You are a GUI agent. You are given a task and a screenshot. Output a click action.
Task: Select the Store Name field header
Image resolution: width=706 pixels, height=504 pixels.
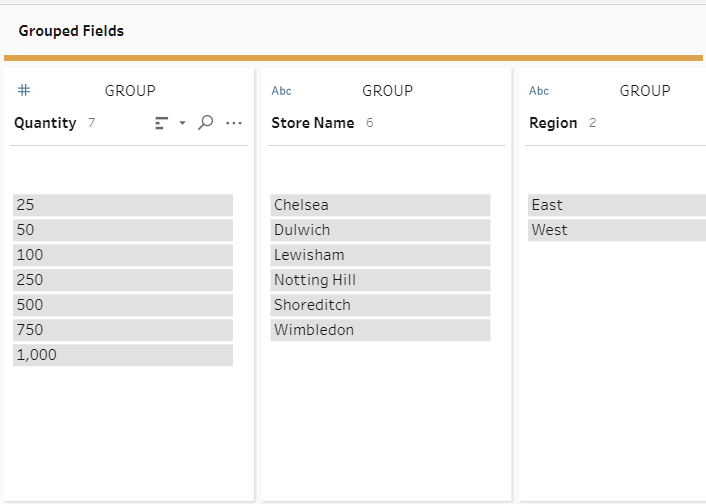(x=312, y=123)
